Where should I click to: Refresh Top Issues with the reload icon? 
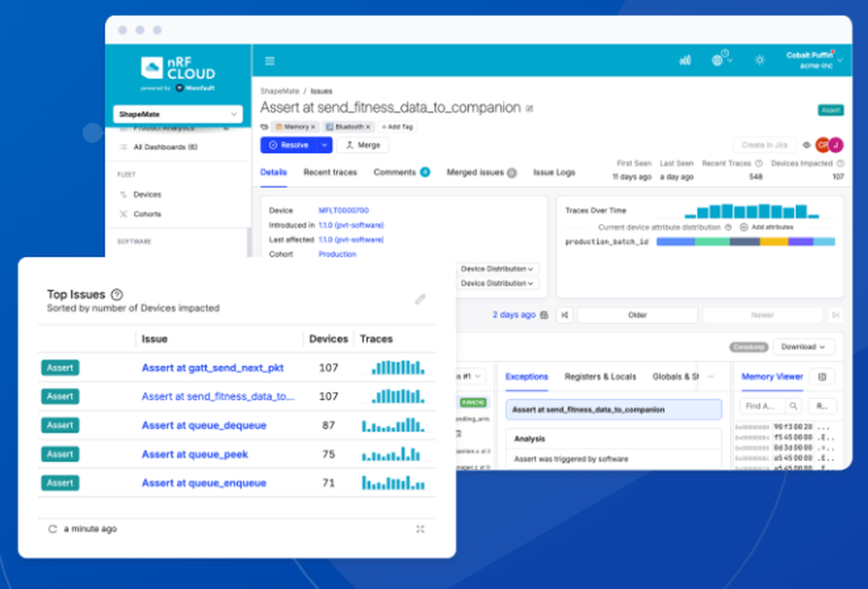(x=51, y=528)
